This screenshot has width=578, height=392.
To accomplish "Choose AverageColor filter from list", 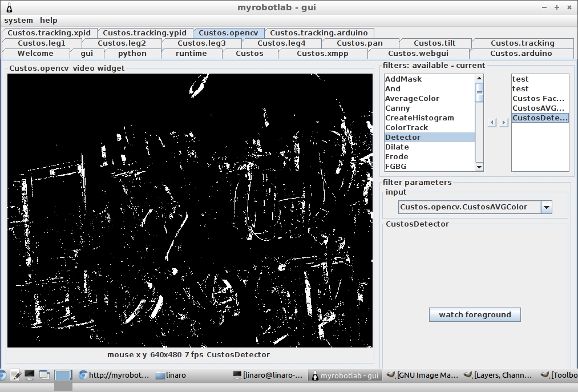I will 430,99.
